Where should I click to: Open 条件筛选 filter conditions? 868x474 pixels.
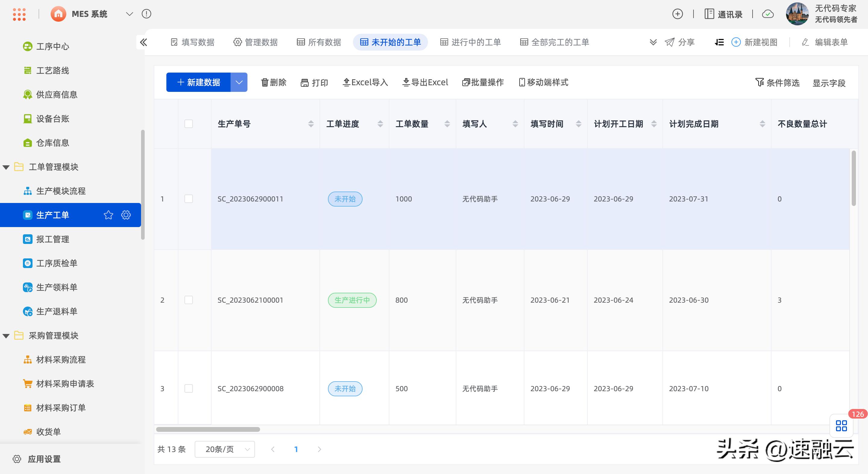point(778,83)
